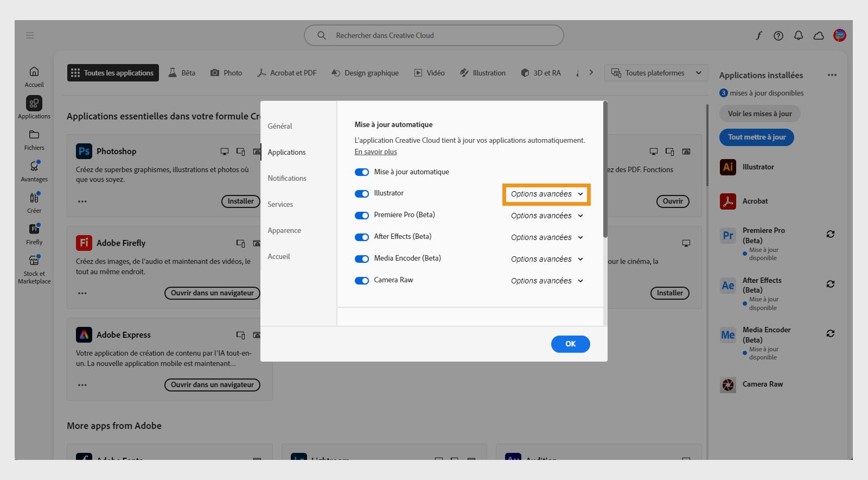Update Premiere Pro (Beta) via refresh icon
The width and height of the screenshot is (868, 480).
[831, 234]
